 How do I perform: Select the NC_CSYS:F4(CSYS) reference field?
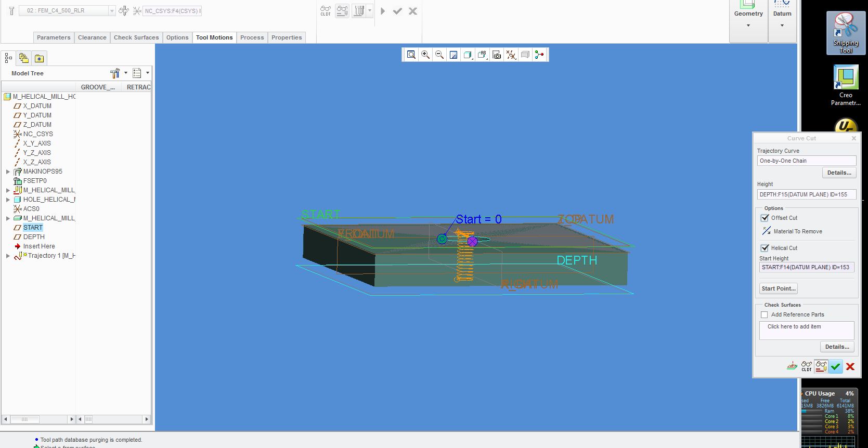click(172, 10)
